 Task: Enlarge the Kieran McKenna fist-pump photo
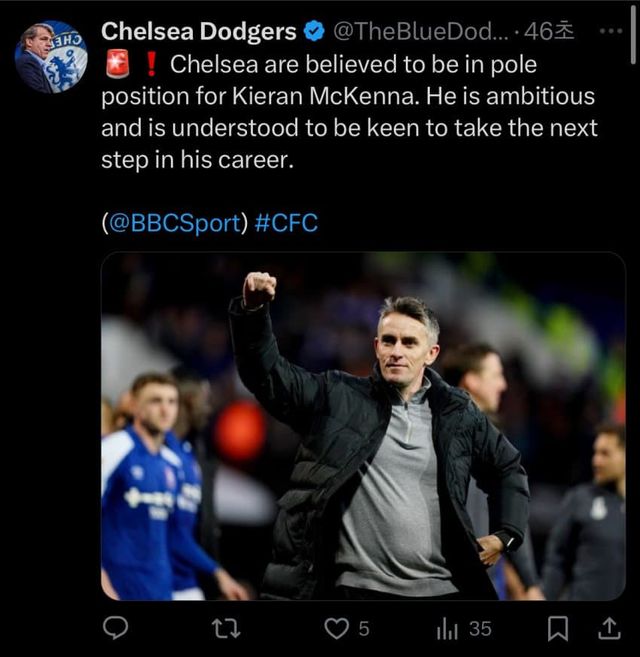(x=363, y=426)
